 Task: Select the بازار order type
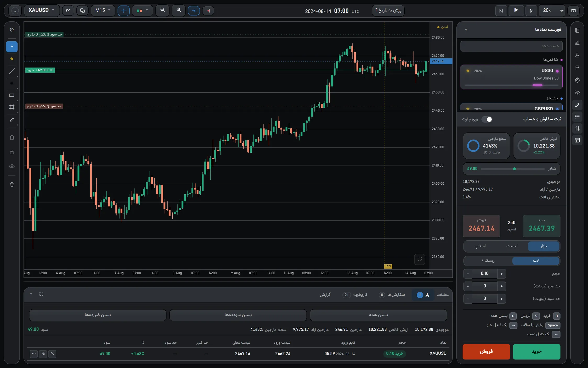pyautogui.click(x=544, y=246)
